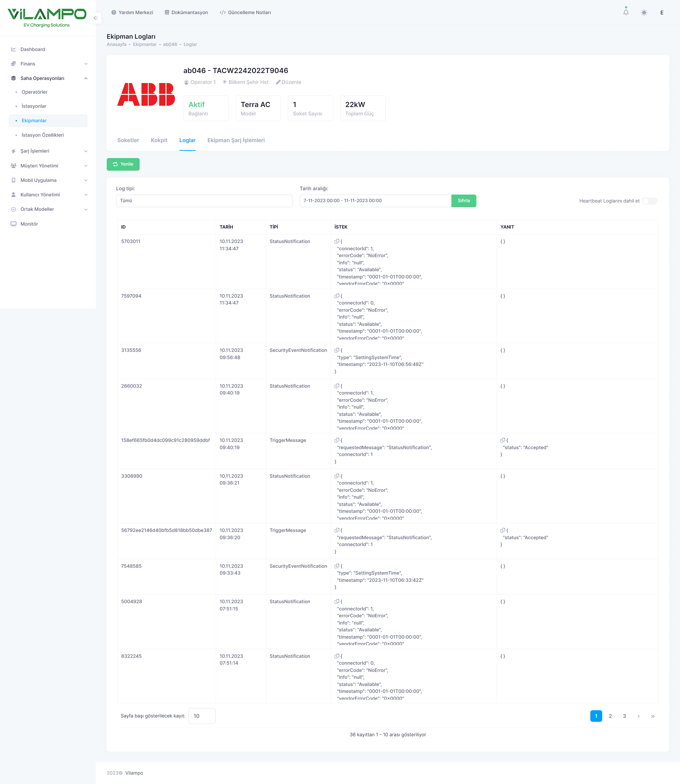Click the Dashboard chart icon

14,49
